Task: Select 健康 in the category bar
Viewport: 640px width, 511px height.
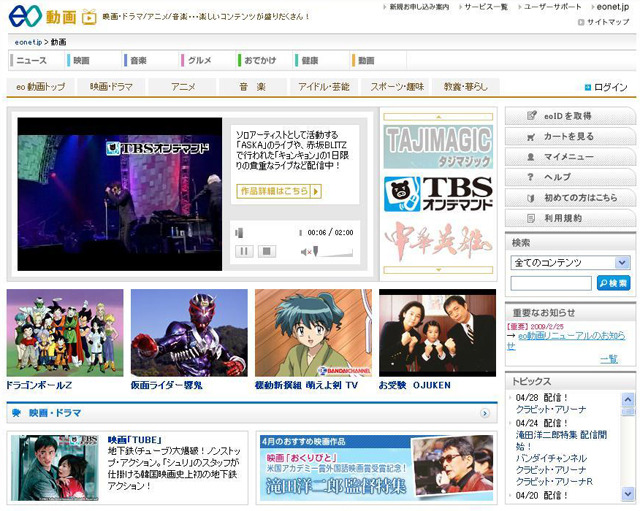Action: [310, 60]
